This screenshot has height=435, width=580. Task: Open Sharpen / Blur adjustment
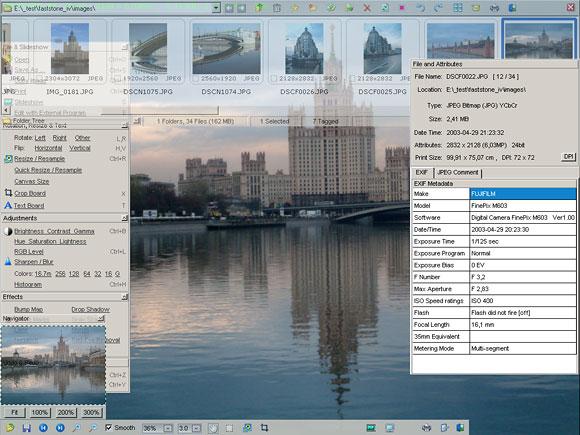34,262
